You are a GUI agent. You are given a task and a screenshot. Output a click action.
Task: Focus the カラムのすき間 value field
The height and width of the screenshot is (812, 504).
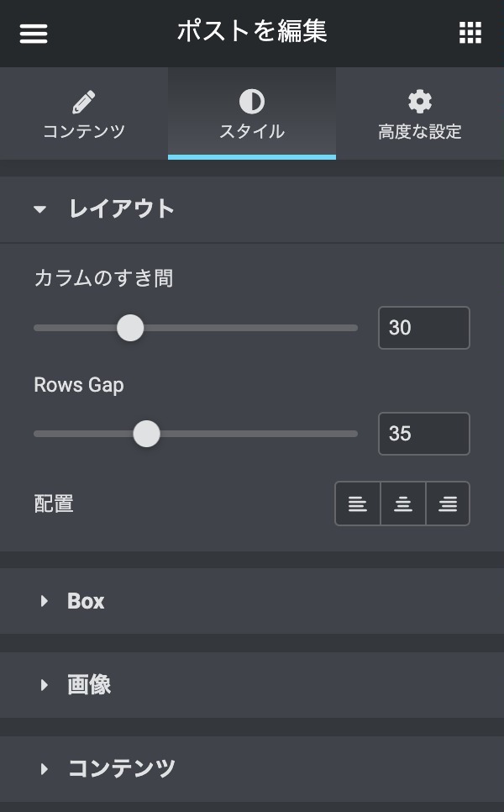423,328
